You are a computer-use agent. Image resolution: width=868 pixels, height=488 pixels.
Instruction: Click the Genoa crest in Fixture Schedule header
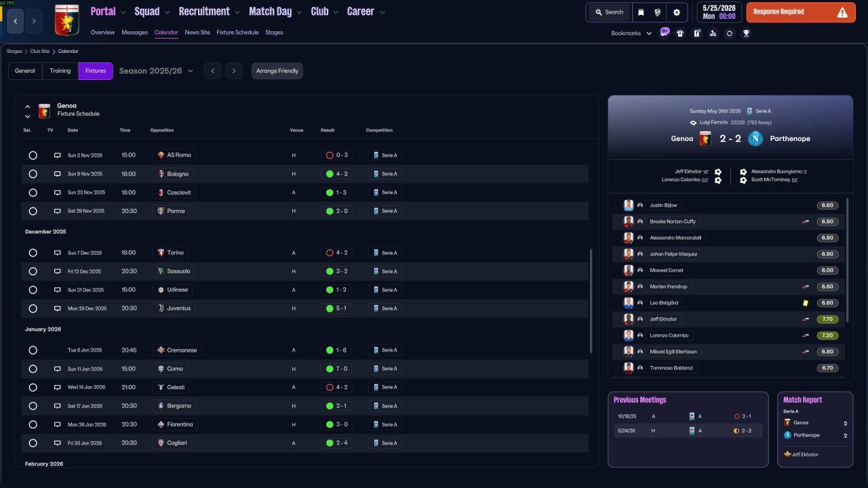click(44, 111)
